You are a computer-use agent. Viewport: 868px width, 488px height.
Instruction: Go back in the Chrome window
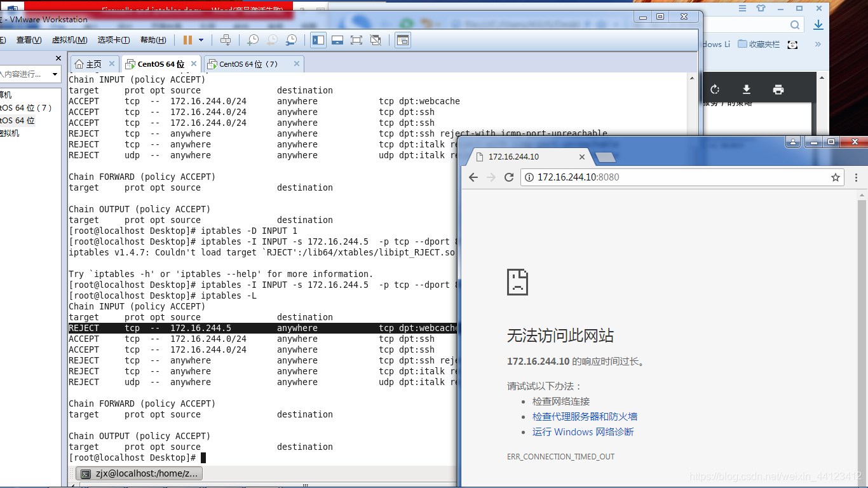[473, 177]
